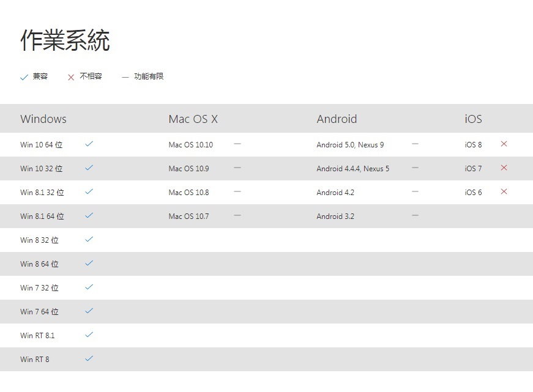This screenshot has height=392, width=533.
Task: Click the iOS column header
Action: (473, 119)
